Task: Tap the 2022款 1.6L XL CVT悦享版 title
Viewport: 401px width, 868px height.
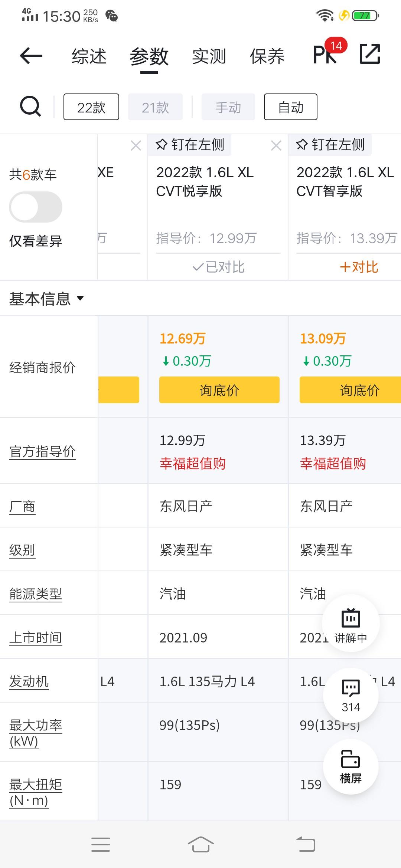Action: 205,182
